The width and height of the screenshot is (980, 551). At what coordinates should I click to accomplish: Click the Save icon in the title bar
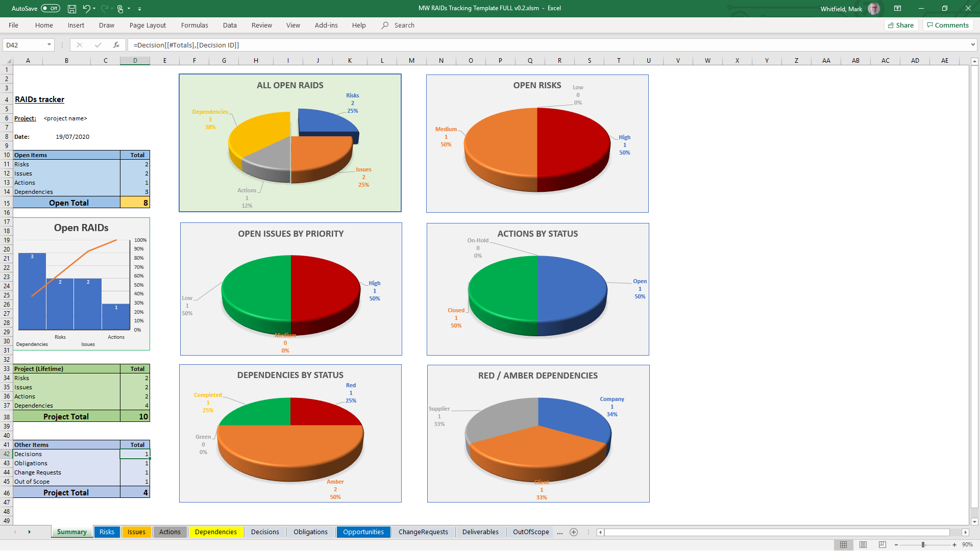click(72, 9)
